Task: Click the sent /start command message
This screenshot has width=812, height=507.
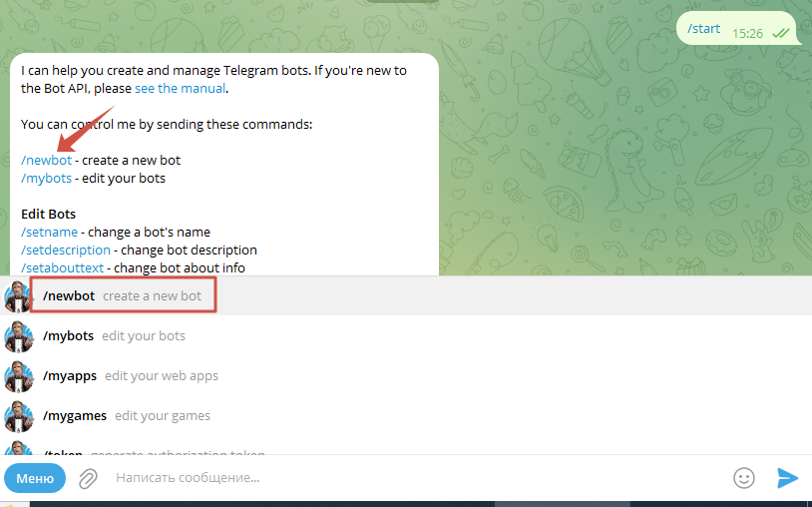Action: click(704, 29)
